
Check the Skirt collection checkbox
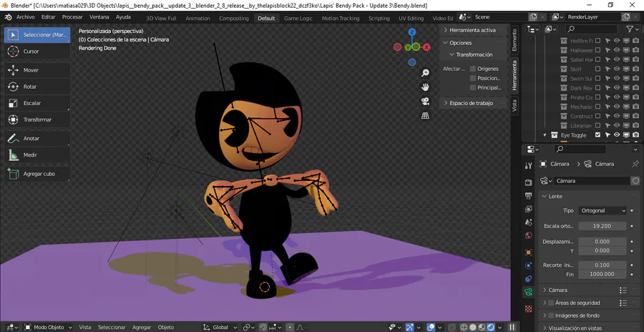597,69
